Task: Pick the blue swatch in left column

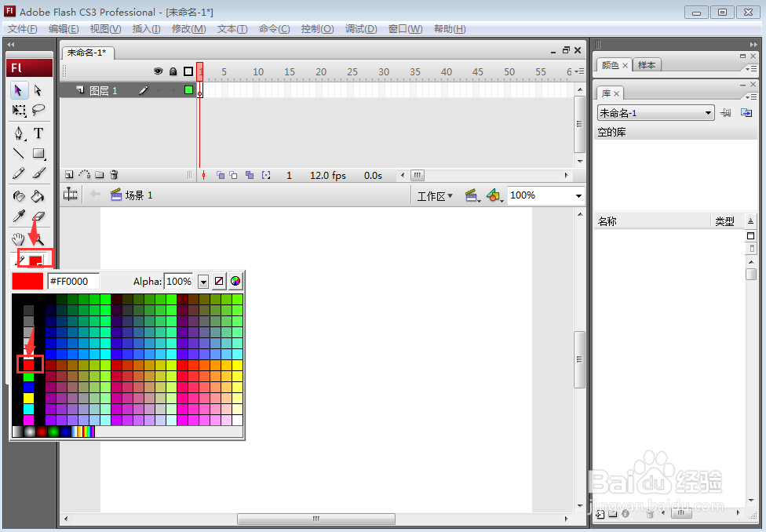Action: pyautogui.click(x=28, y=388)
